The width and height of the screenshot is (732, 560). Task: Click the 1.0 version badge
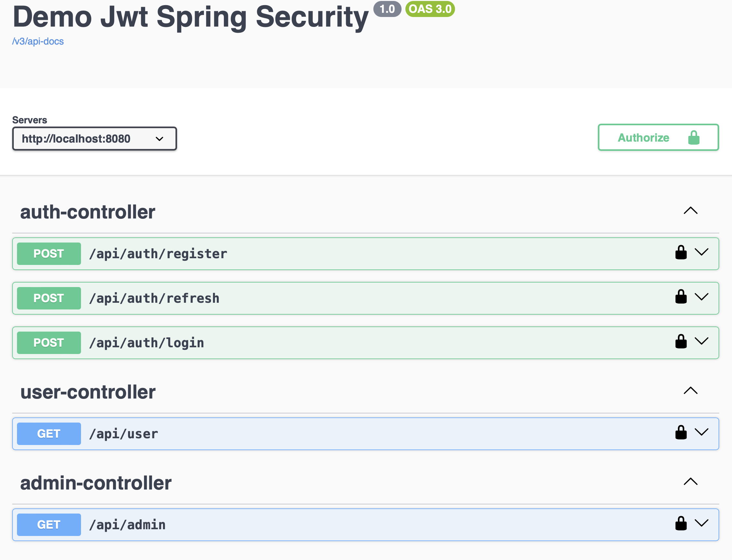click(387, 9)
